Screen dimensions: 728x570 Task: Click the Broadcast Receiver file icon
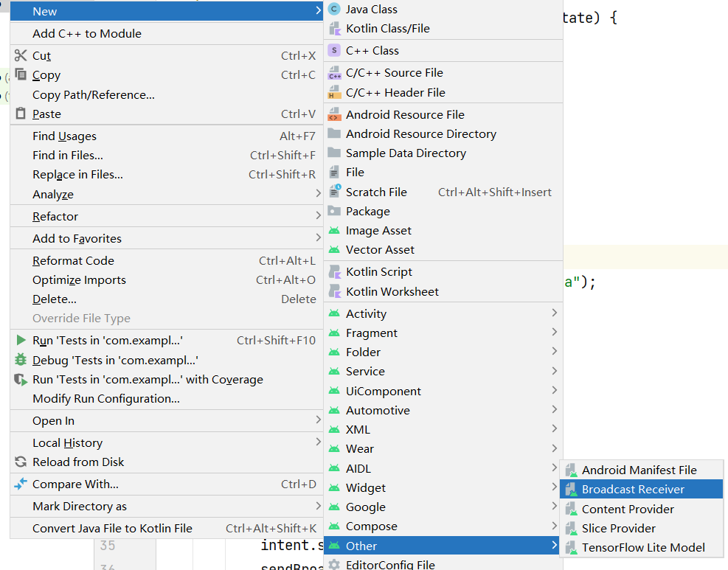pyautogui.click(x=571, y=490)
